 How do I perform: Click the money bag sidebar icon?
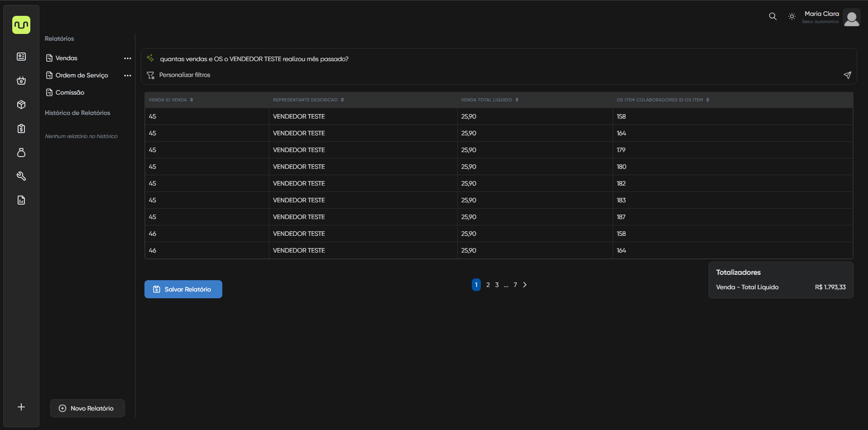[x=21, y=153]
